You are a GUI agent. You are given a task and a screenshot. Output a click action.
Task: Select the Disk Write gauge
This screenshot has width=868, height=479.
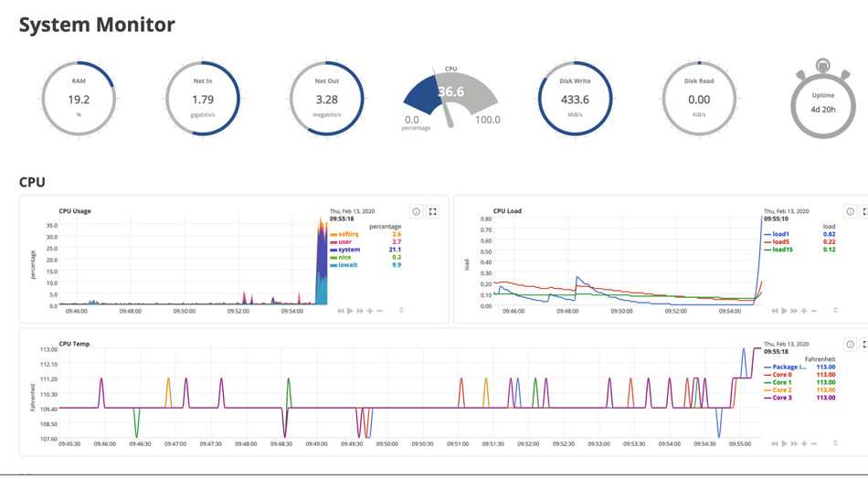click(x=575, y=98)
